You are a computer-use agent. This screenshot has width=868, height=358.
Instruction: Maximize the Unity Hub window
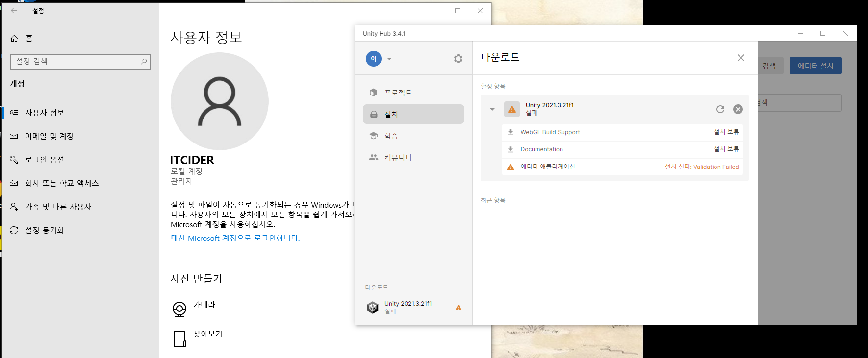823,33
